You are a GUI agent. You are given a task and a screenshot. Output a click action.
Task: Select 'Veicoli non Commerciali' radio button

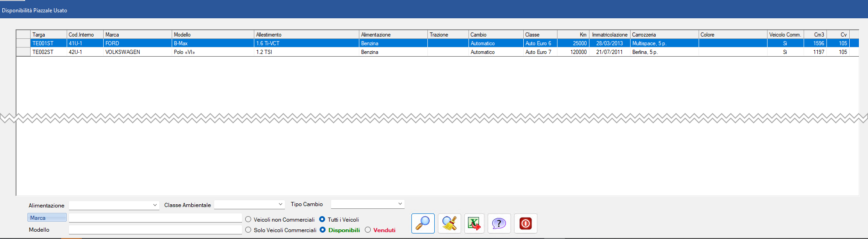(x=248, y=220)
